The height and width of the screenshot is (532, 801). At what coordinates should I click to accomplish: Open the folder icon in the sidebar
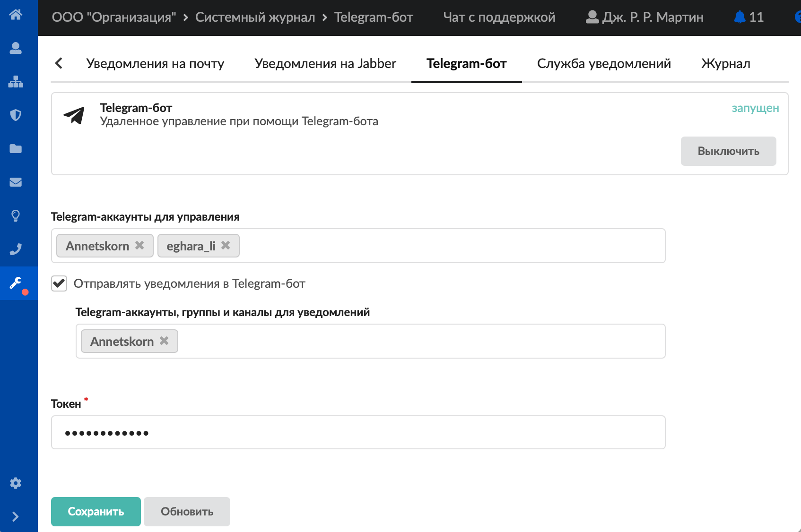click(x=16, y=149)
